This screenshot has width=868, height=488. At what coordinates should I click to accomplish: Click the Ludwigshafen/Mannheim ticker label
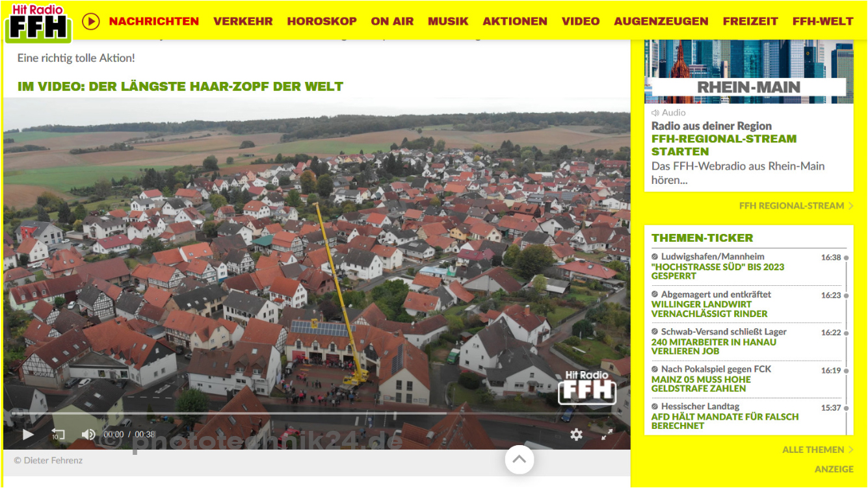pyautogui.click(x=713, y=257)
